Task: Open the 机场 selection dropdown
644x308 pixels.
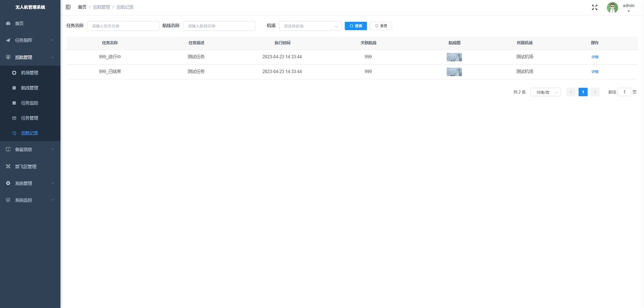Action: click(x=310, y=26)
